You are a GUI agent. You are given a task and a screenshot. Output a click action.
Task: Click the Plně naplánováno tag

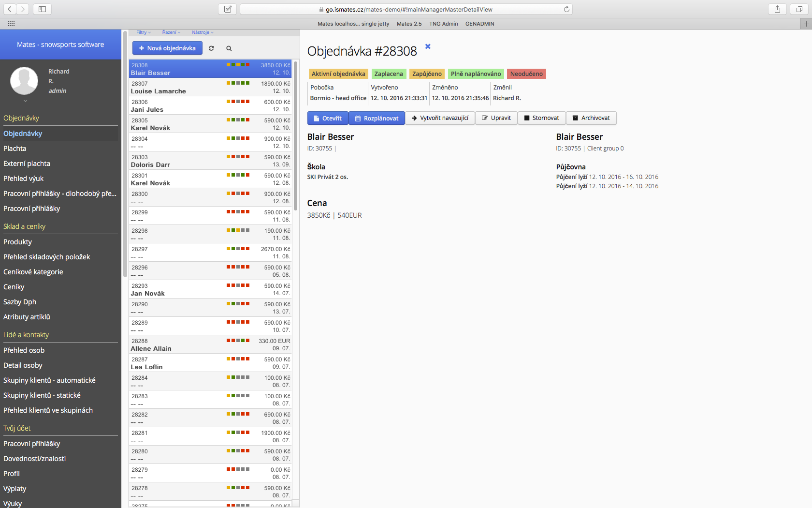476,74
